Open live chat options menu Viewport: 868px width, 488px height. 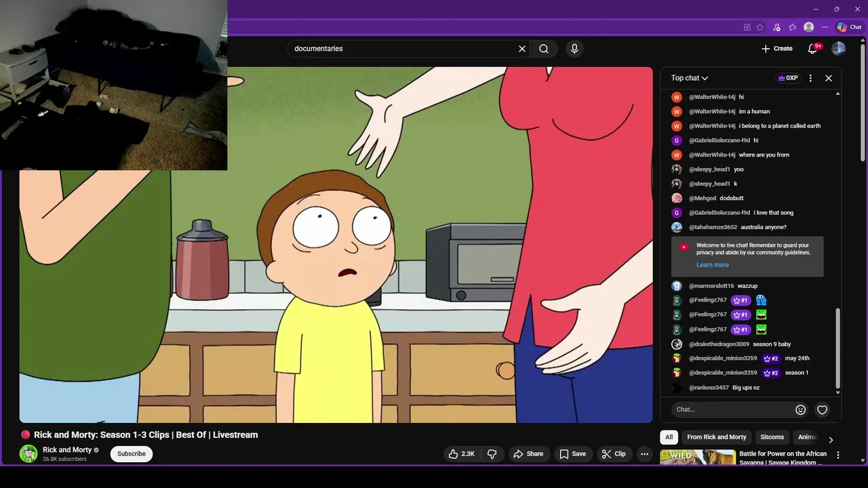pyautogui.click(x=810, y=78)
